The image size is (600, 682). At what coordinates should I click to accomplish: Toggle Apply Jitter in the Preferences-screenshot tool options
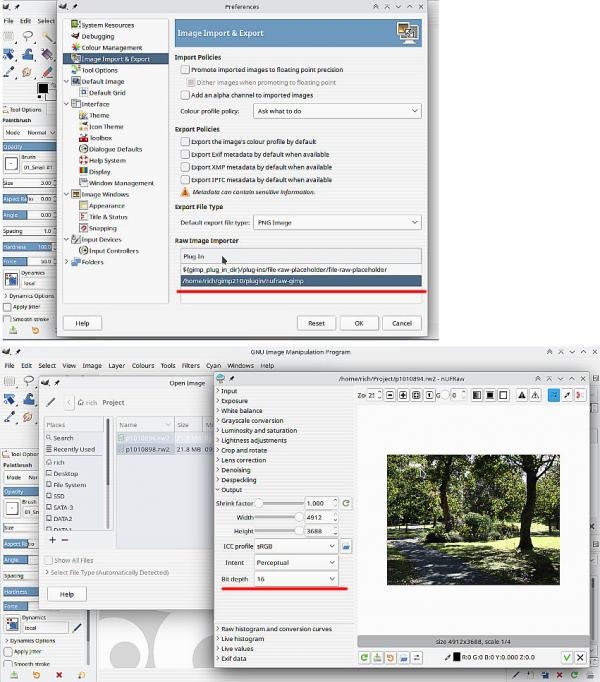pyautogui.click(x=7, y=307)
